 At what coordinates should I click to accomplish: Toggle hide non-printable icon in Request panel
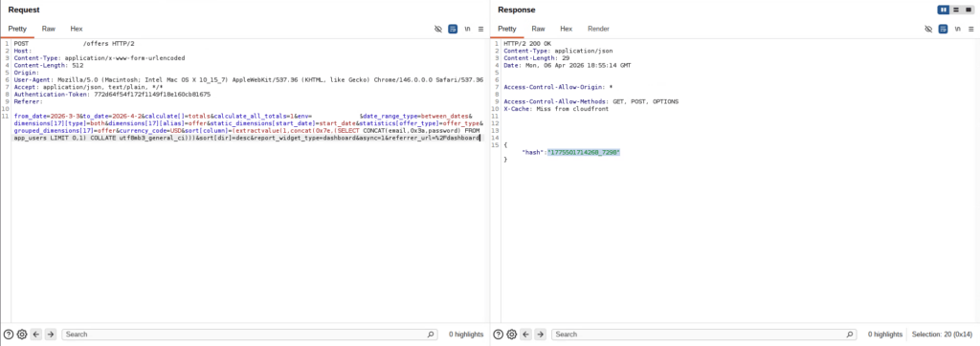[x=438, y=29]
